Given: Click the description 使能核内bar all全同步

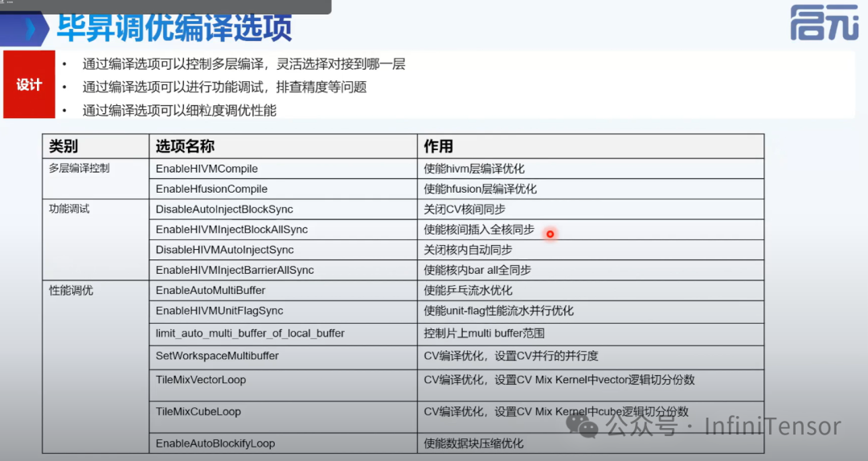Looking at the screenshot, I should (477, 270).
